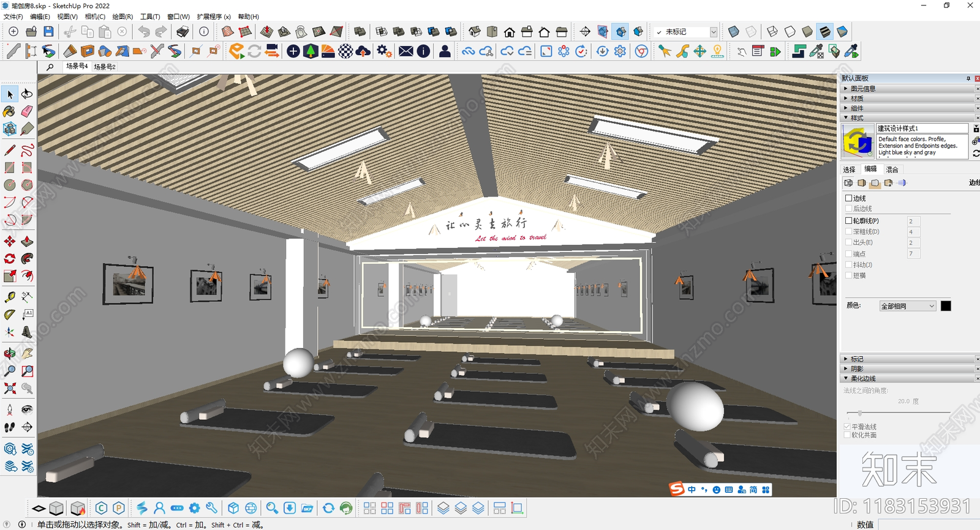Open the 文件(F) menu
This screenshot has height=530, width=980.
click(13, 17)
